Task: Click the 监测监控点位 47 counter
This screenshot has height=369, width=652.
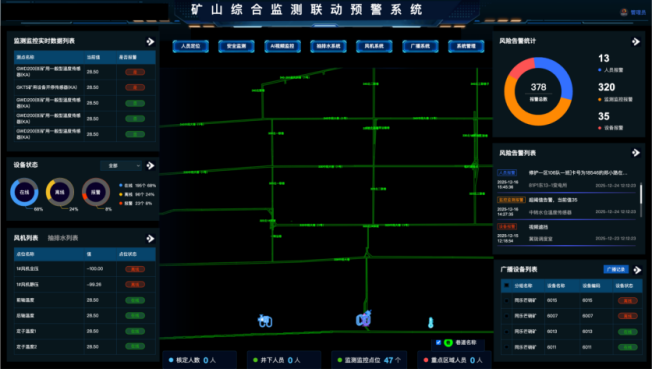Action: coord(369,360)
